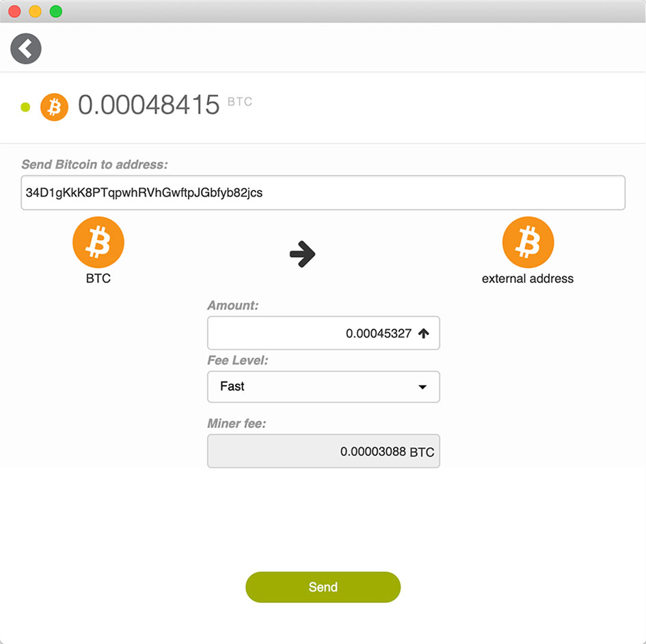Click the Miner fee read-only field
The width and height of the screenshot is (646, 644).
323,451
